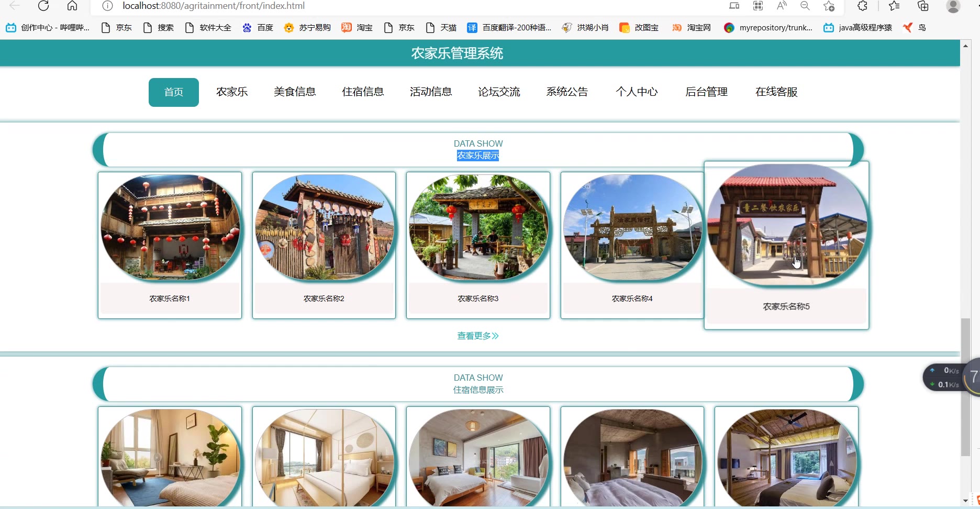Open the 淘宝网 bookmark
This screenshot has width=980, height=509.
coord(692,28)
